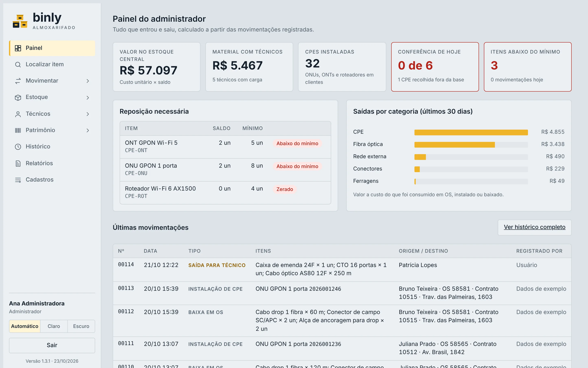Click Roteador Wi-Fi 6 AX1500 row
This screenshot has width=588, height=368.
(225, 193)
